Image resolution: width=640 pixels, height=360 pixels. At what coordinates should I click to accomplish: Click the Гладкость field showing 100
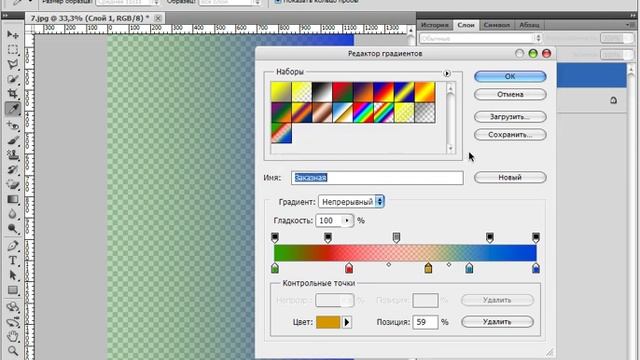(329, 220)
